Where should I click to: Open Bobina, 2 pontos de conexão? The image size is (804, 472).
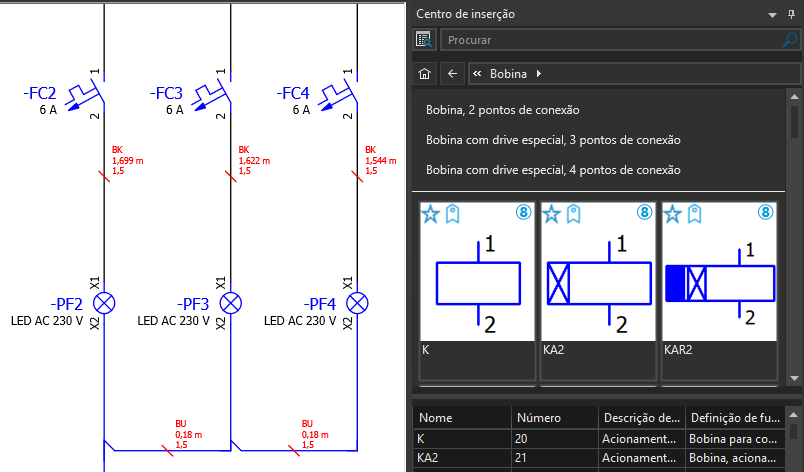point(503,110)
